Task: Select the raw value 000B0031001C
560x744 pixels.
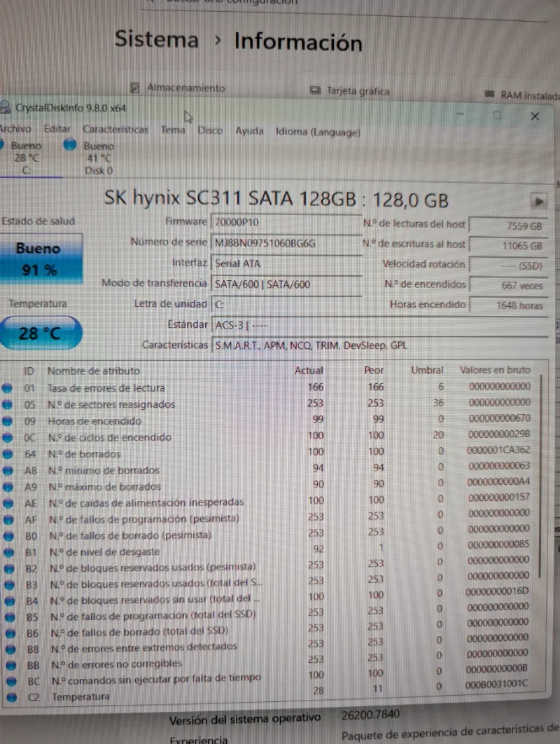Action: point(496,684)
